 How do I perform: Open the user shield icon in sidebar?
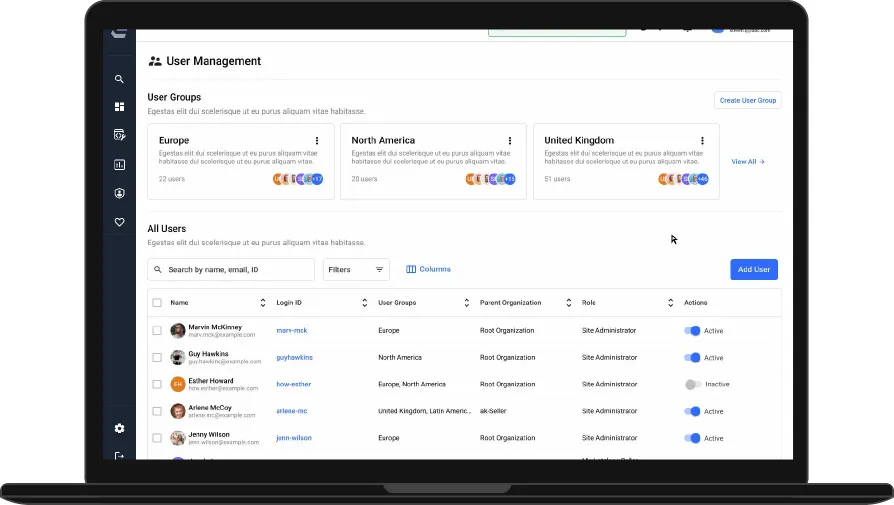click(119, 193)
